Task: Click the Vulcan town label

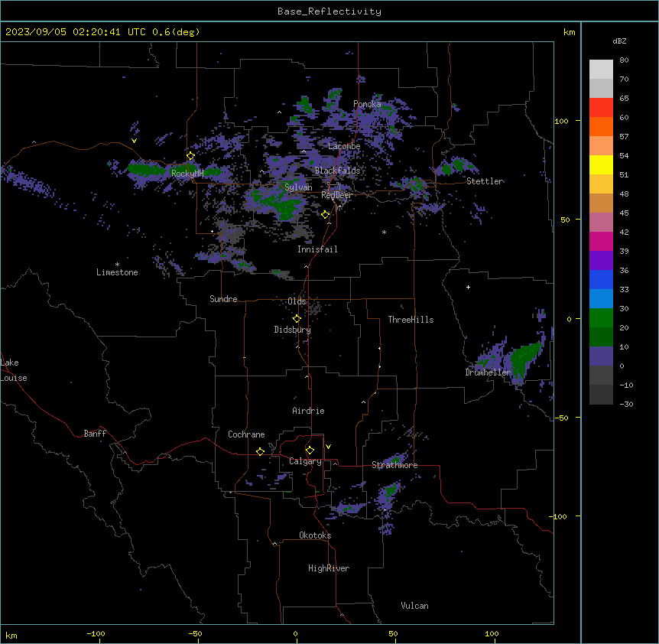Action: pyautogui.click(x=415, y=606)
